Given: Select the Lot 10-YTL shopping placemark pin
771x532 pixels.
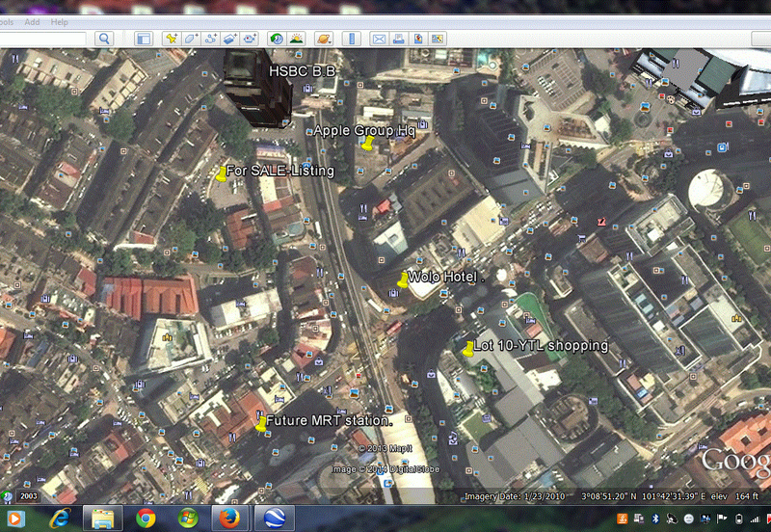Looking at the screenshot, I should click(x=468, y=349).
